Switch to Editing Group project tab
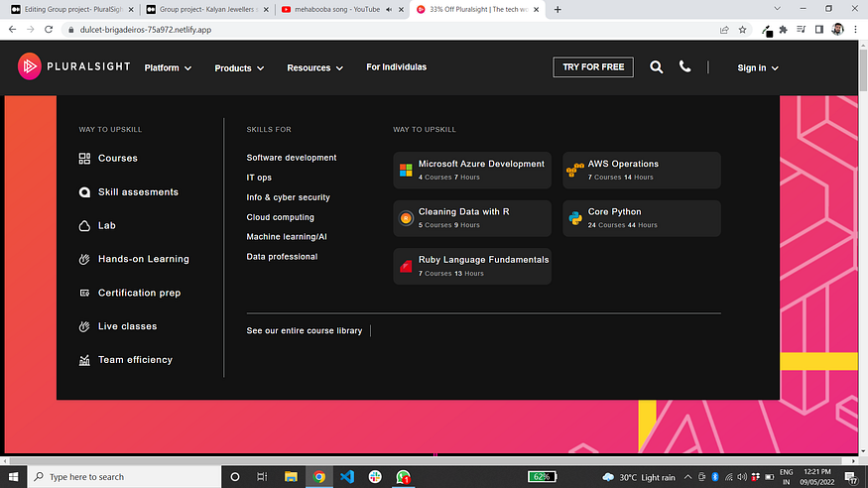The width and height of the screenshot is (868, 488). tap(72, 9)
